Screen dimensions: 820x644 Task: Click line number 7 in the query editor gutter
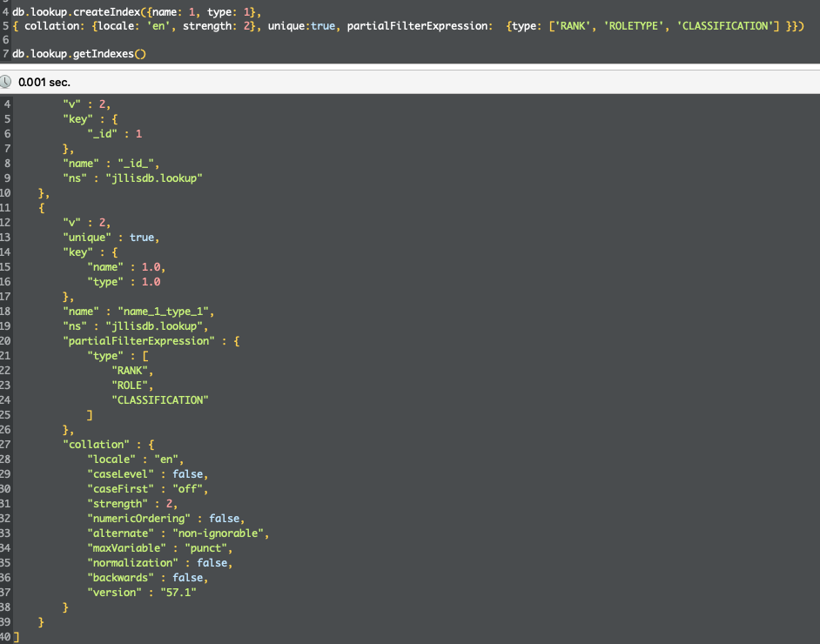click(x=5, y=54)
